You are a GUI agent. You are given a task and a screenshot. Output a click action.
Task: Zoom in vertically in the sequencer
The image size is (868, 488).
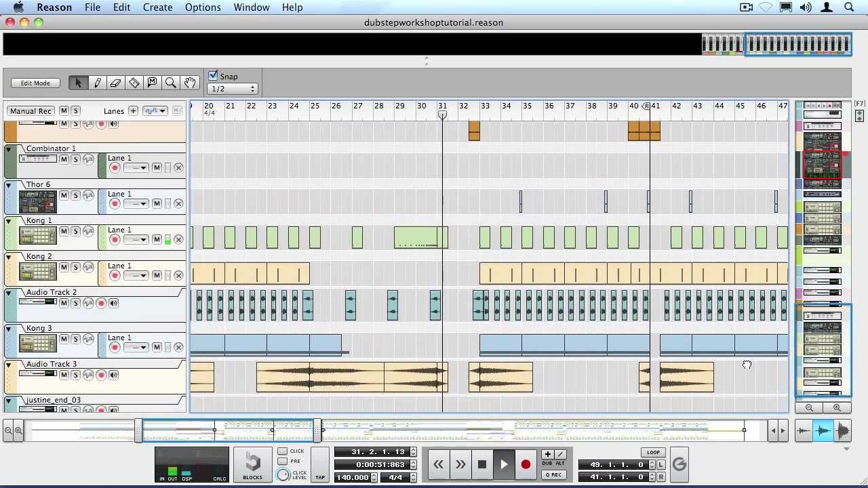pos(837,407)
